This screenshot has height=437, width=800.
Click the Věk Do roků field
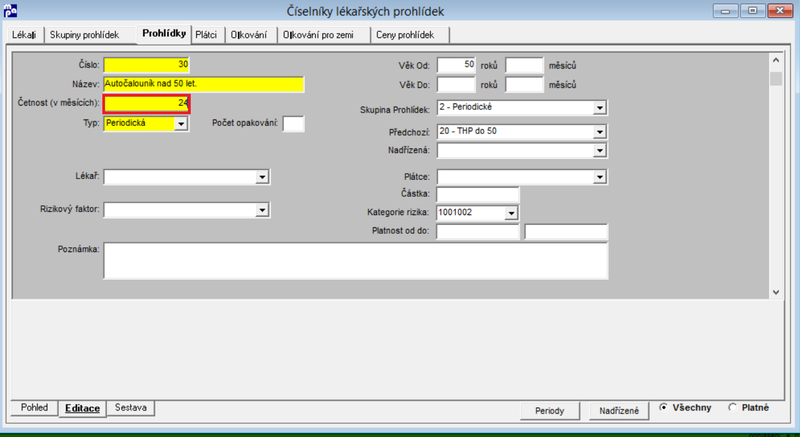point(457,85)
